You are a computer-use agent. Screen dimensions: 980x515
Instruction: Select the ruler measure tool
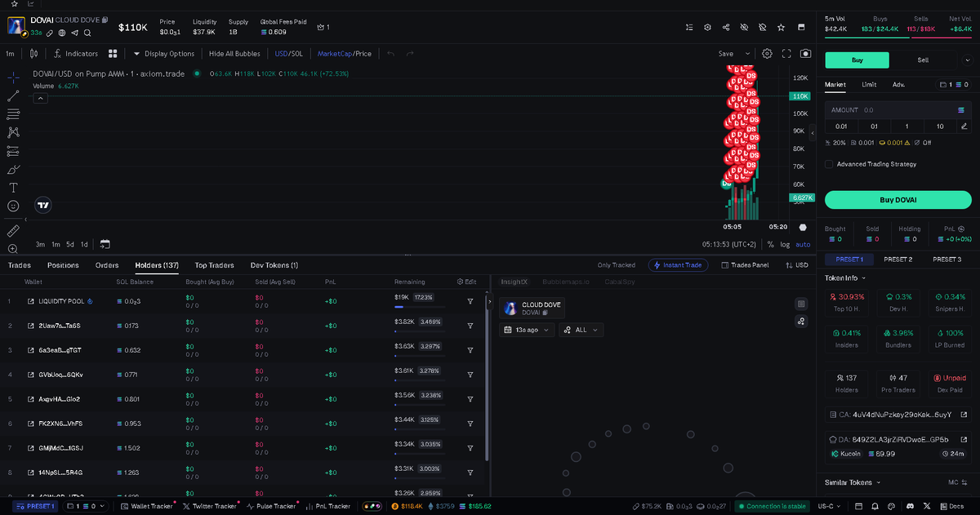tap(13, 231)
